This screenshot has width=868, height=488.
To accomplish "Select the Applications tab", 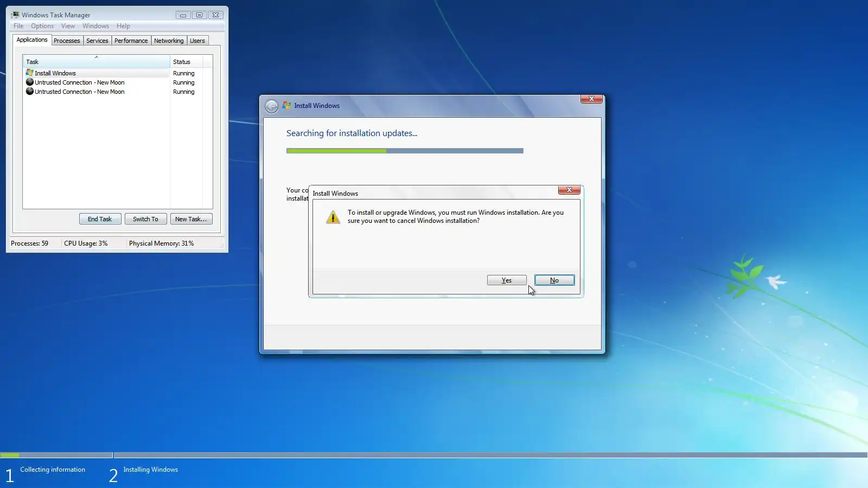I will (32, 40).
